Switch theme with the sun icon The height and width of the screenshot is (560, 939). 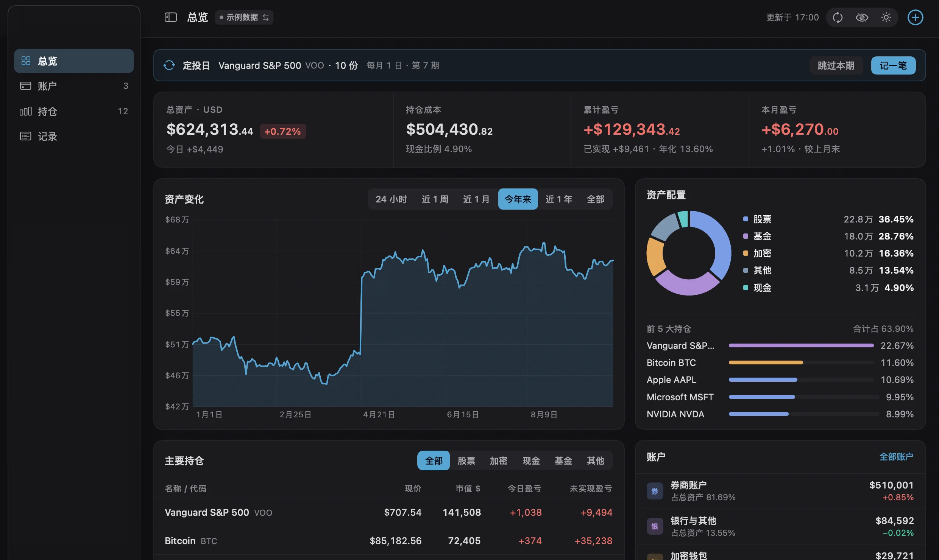(x=886, y=17)
